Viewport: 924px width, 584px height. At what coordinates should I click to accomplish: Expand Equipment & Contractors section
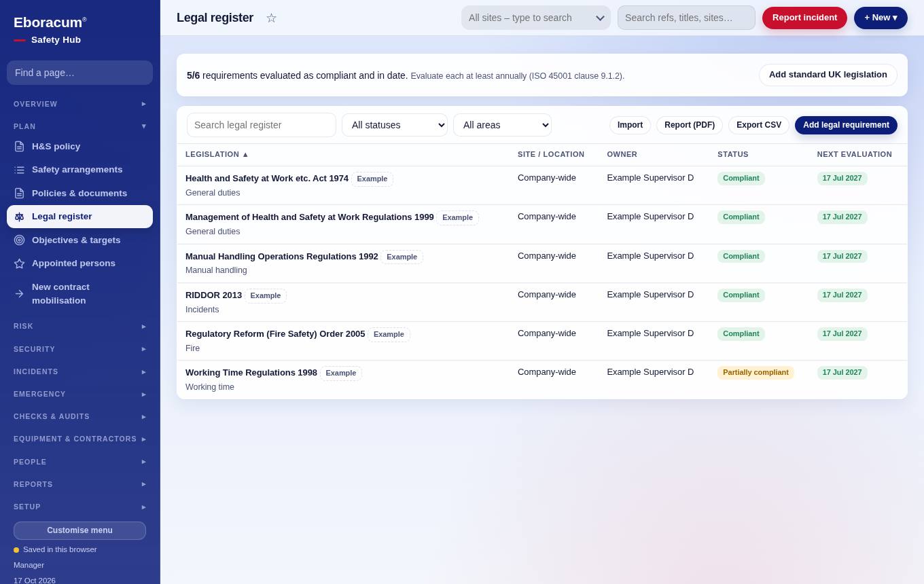click(x=79, y=439)
